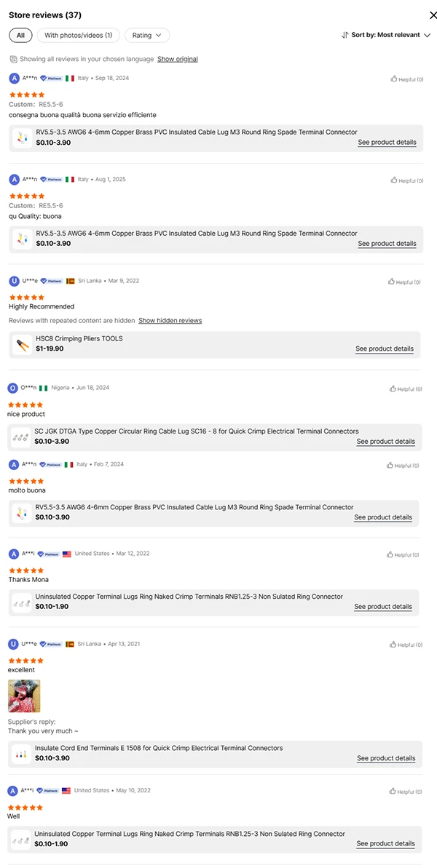The image size is (437, 868).
Task: Click the SC JGK DTGA Cable Lug product title
Action: point(197,431)
